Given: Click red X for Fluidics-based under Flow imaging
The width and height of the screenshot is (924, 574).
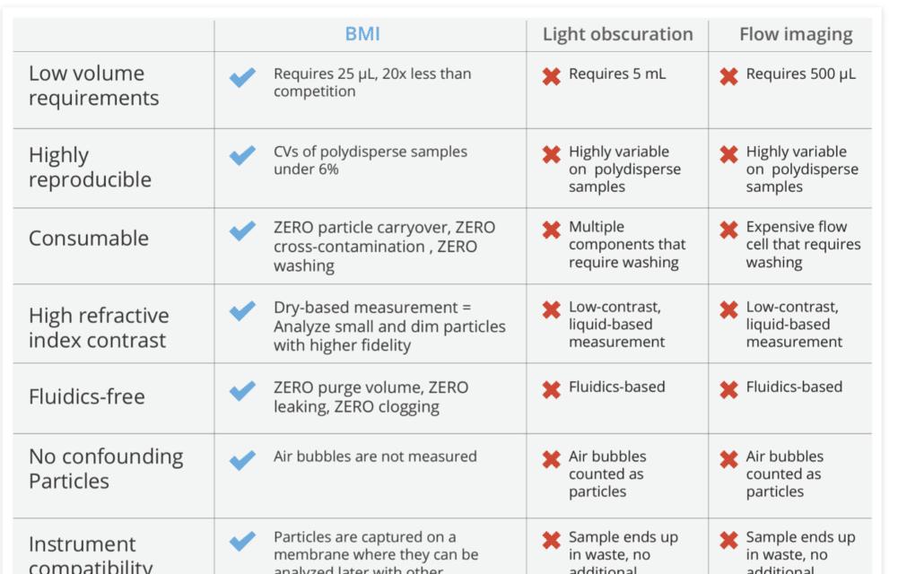Looking at the screenshot, I should click(x=729, y=389).
